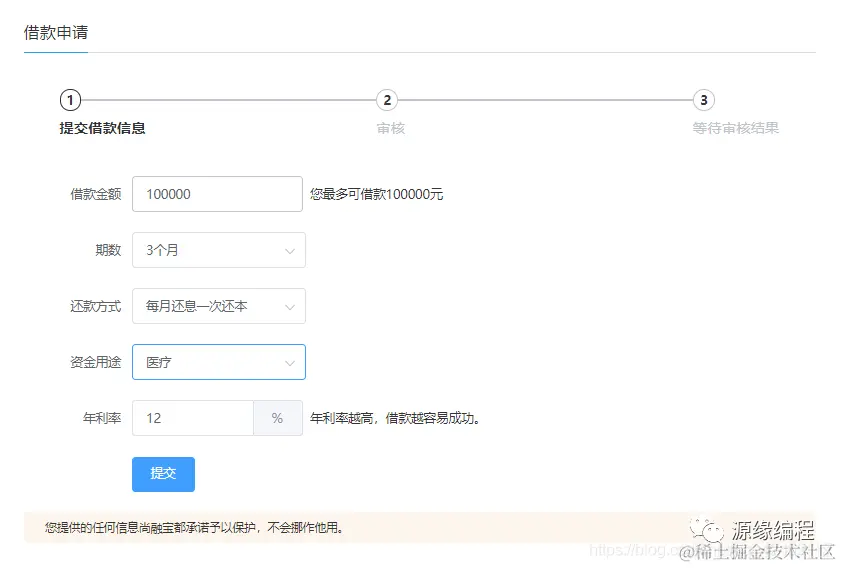
Task: Click the chevron arrow in 还款方式 field
Action: tap(290, 307)
